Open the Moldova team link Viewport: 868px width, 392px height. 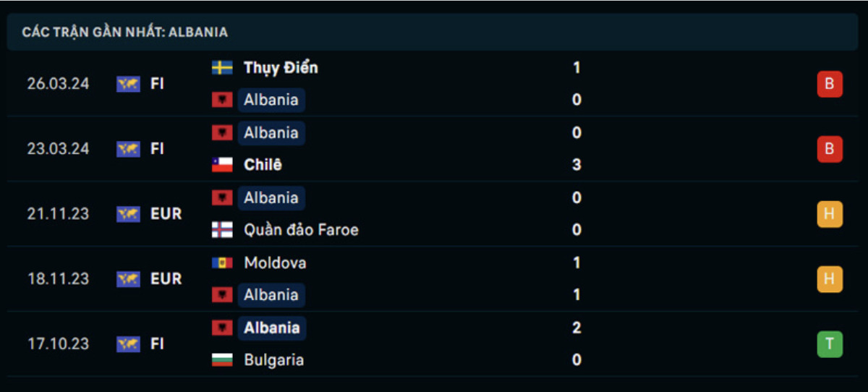pos(275,263)
